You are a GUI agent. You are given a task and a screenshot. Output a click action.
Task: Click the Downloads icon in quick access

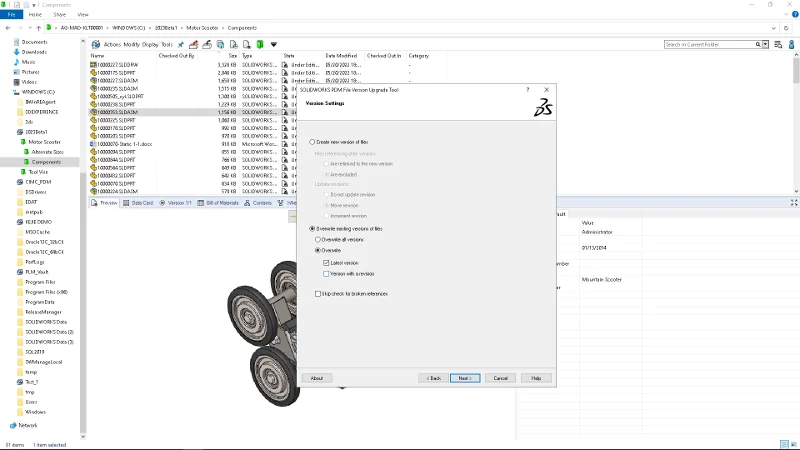coord(15,52)
